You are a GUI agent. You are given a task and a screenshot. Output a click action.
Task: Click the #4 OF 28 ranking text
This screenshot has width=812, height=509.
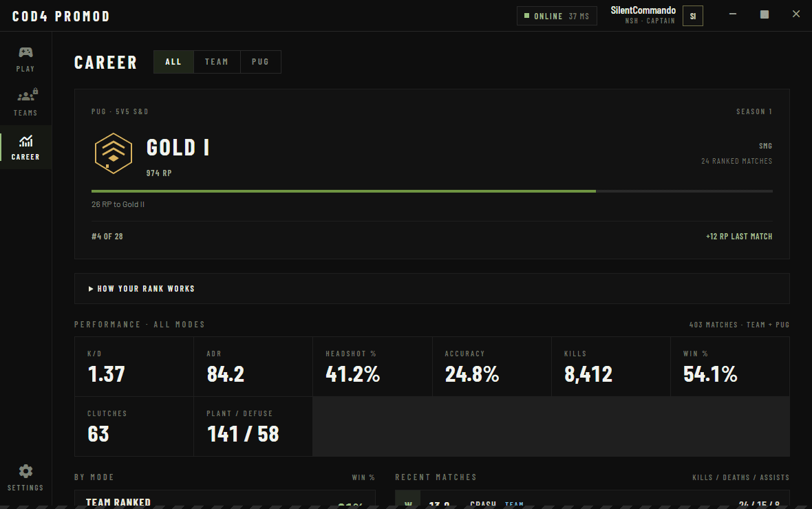tap(107, 236)
